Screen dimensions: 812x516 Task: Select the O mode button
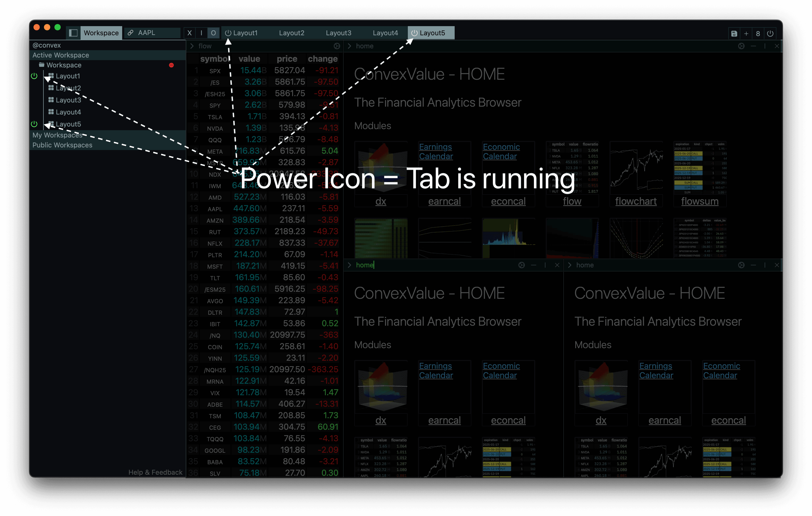click(213, 33)
